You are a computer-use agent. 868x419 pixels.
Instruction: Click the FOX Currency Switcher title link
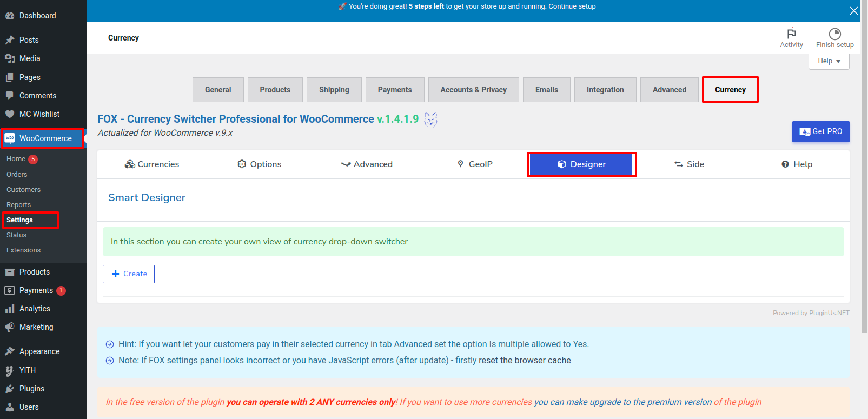(x=236, y=119)
